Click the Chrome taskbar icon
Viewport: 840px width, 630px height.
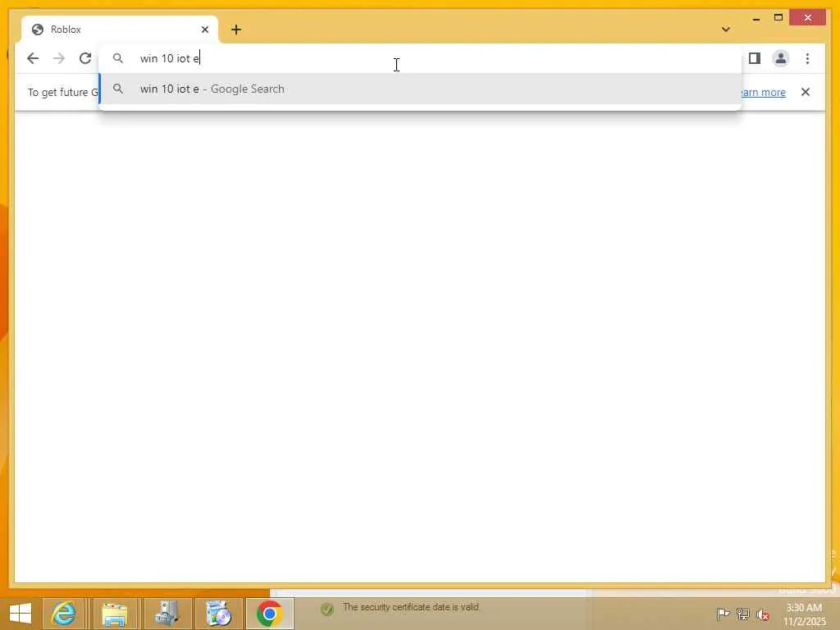(x=269, y=614)
